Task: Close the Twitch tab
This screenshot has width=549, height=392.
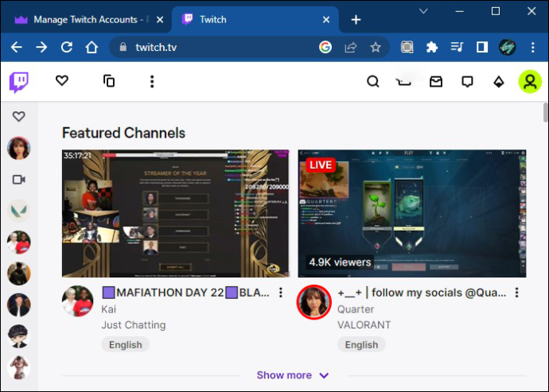Action: pyautogui.click(x=326, y=20)
